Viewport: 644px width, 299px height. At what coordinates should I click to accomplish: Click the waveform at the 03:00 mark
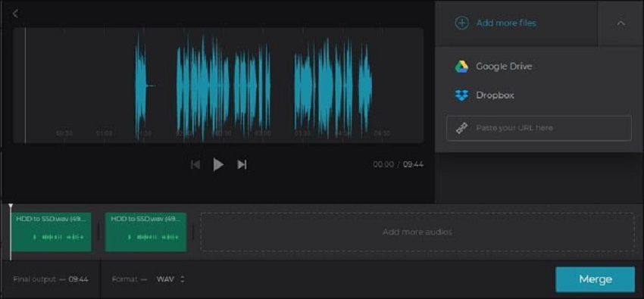262,133
